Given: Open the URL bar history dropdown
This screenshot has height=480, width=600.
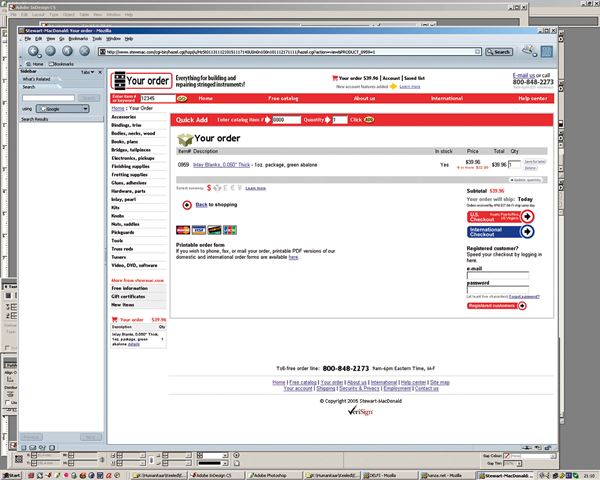Looking at the screenshot, I should tap(478, 52).
